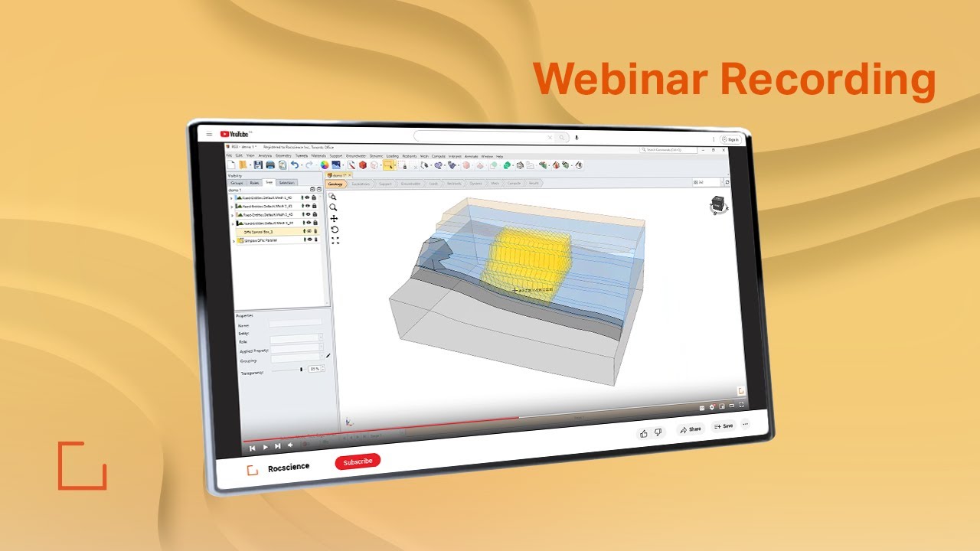Click the voice search microphone icon
The width and height of the screenshot is (980, 551).
click(x=577, y=138)
